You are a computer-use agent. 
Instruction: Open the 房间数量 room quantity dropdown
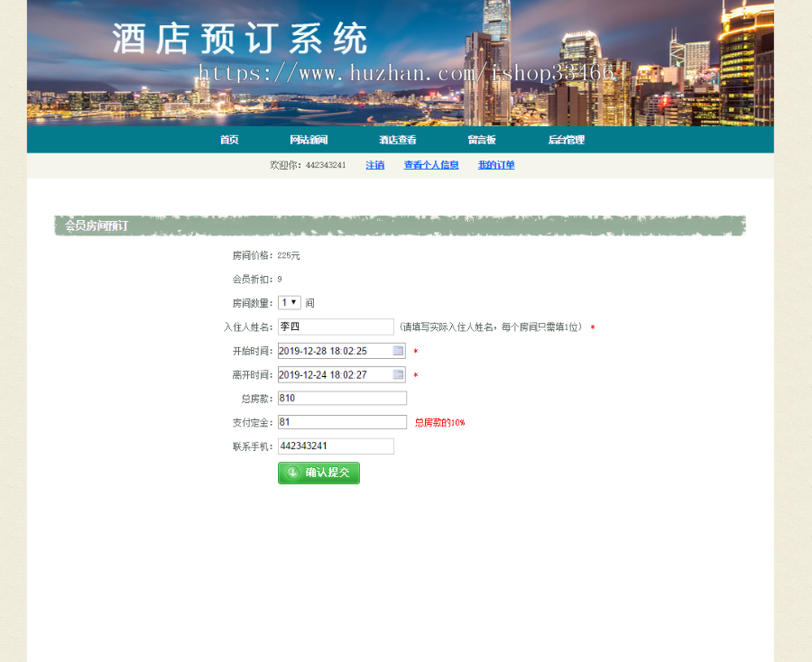coord(289,302)
